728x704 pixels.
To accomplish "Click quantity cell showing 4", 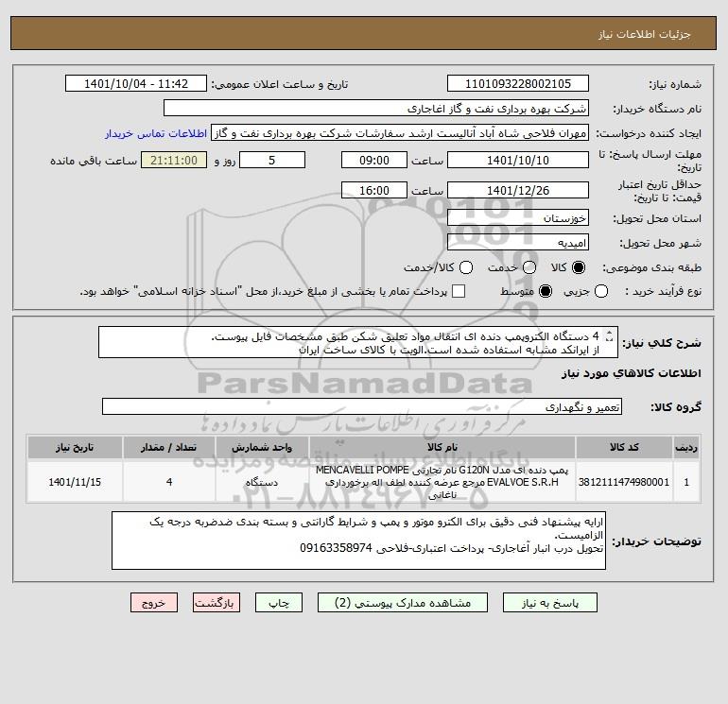I will [x=169, y=482].
